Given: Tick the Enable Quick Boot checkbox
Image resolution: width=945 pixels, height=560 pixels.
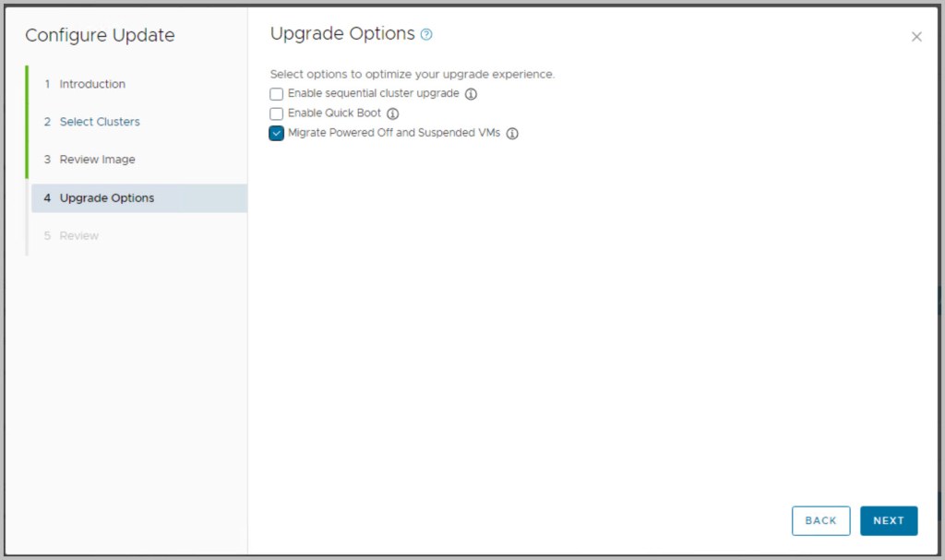Looking at the screenshot, I should tap(277, 113).
